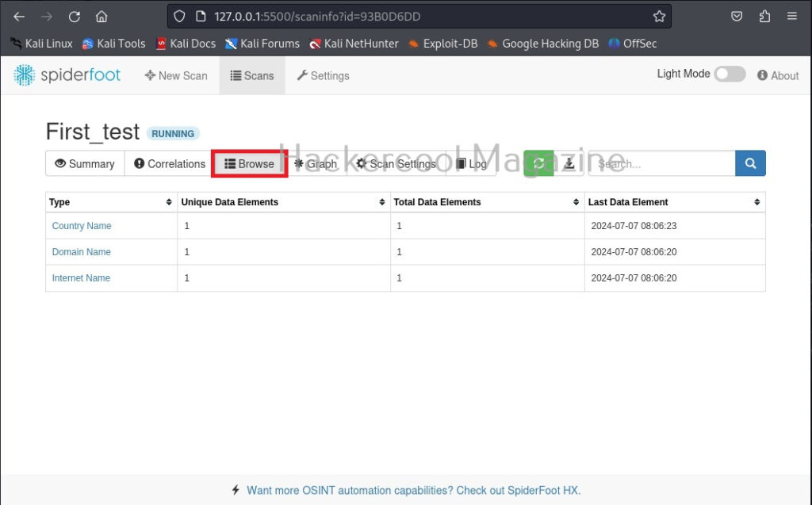
Task: Open the SpiderFoot HX promotion link
Action: pyautogui.click(x=413, y=491)
